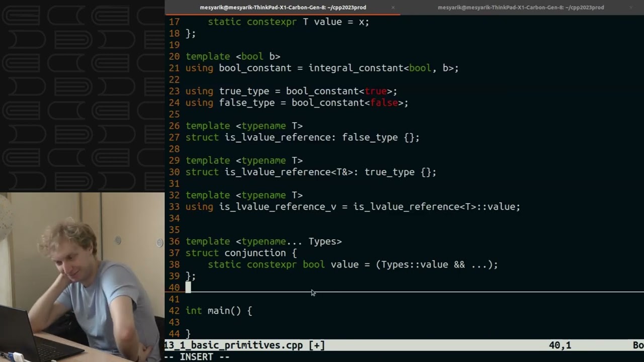Click 'template <typename T>' on line 29
This screenshot has width=644, height=362.
pos(244,160)
